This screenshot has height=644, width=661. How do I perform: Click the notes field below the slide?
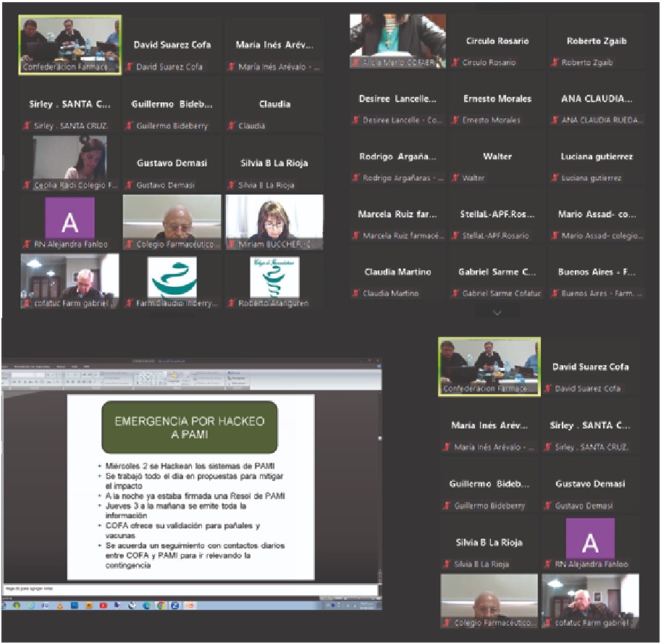point(190,589)
